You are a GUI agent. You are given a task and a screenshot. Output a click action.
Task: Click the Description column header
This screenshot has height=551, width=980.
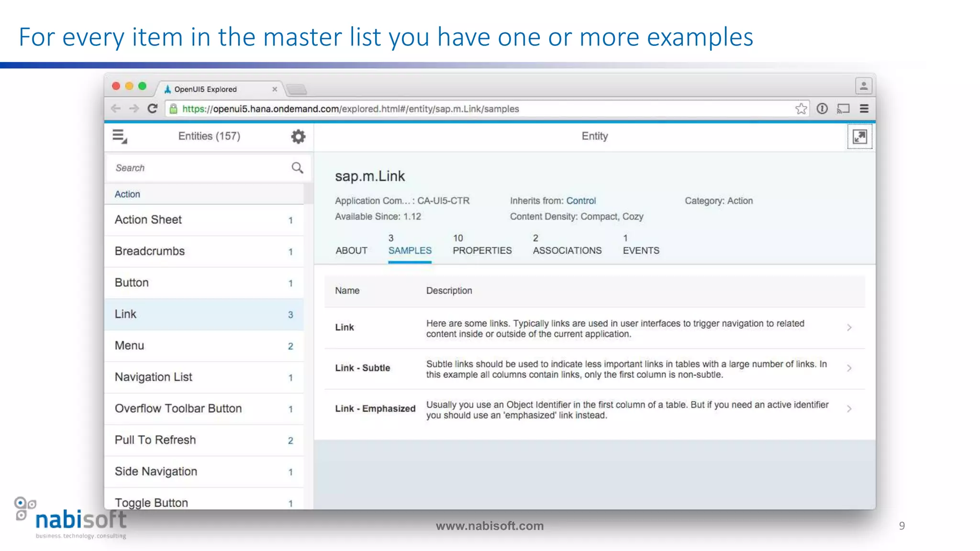coord(449,291)
